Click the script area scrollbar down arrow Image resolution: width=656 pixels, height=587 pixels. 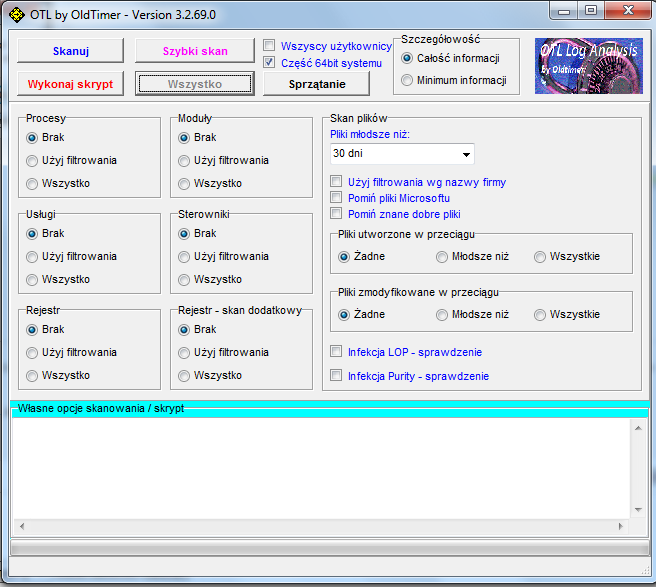(x=640, y=510)
